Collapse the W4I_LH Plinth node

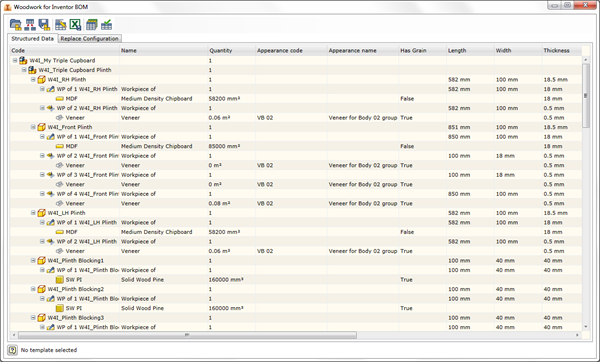(x=33, y=213)
